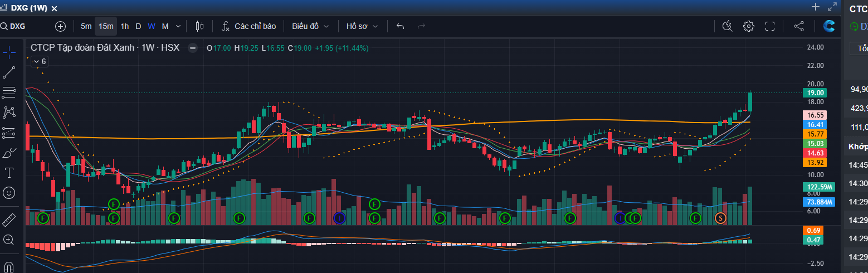Image resolution: width=868 pixels, height=273 pixels.
Task: Select the brush drawing tool
Action: point(9,153)
